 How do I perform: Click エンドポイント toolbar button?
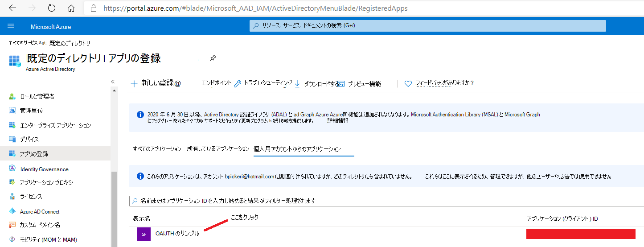click(x=217, y=83)
